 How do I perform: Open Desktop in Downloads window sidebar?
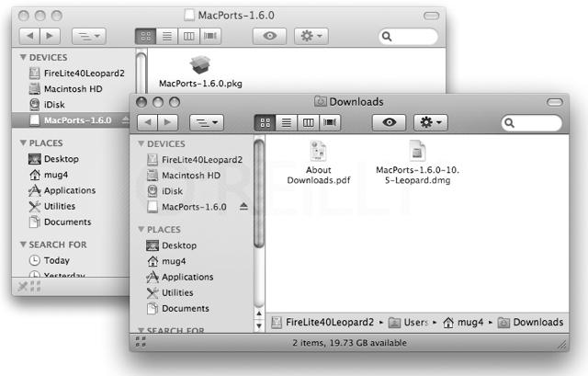coord(172,245)
